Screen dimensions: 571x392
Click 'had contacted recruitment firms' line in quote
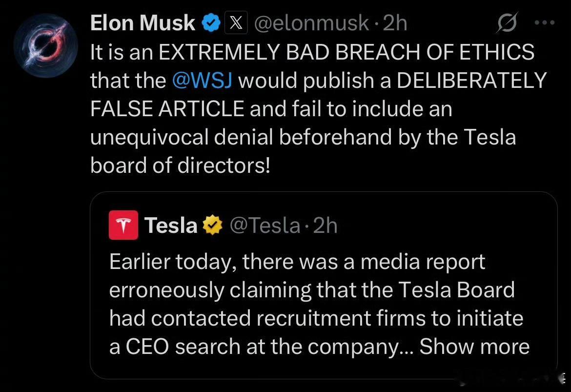point(316,318)
